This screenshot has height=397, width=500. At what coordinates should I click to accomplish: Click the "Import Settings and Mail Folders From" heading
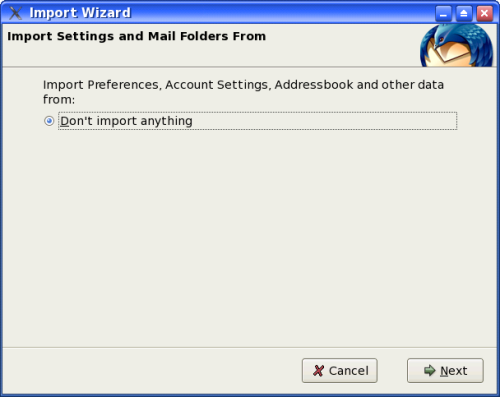137,36
